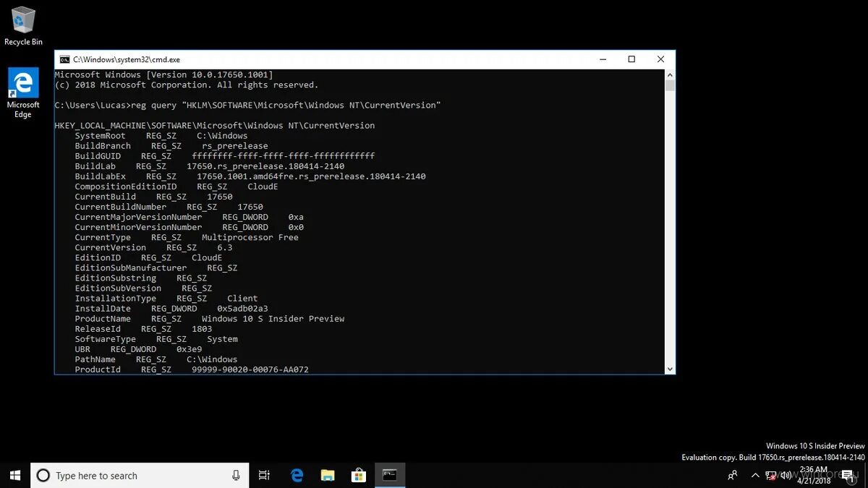Image resolution: width=868 pixels, height=488 pixels.
Task: Launch Microsoft Edge from the taskbar
Action: [x=297, y=475]
